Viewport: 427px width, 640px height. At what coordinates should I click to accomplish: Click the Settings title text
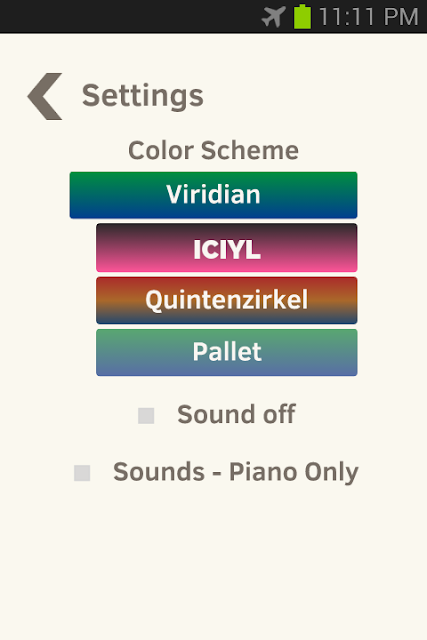142,96
